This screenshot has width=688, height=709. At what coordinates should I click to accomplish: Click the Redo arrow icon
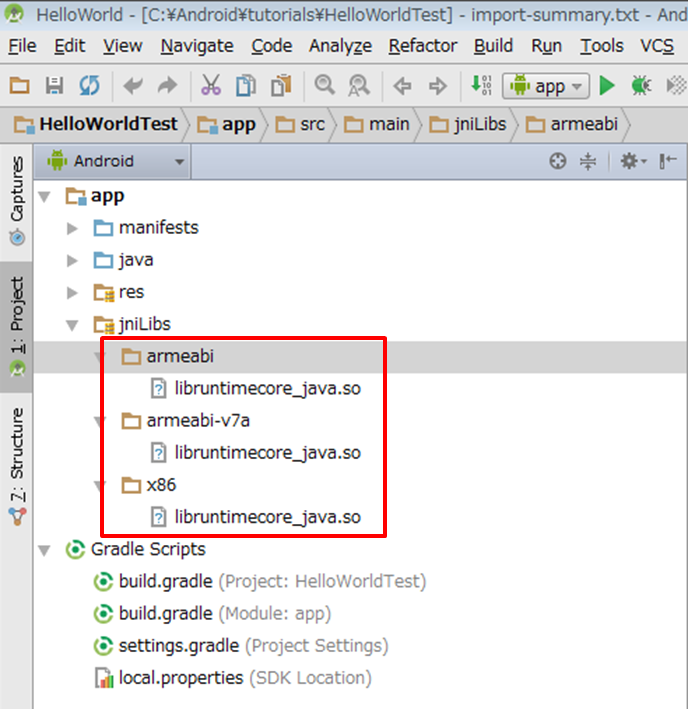point(167,85)
